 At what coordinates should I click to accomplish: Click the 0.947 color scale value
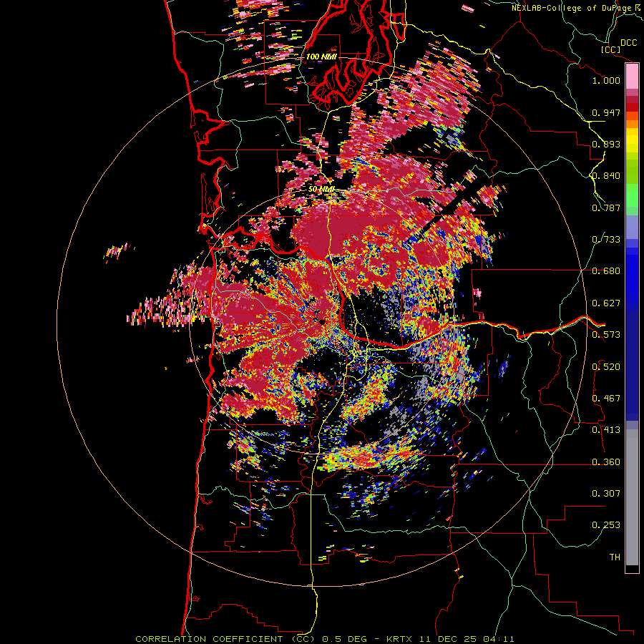(x=606, y=112)
